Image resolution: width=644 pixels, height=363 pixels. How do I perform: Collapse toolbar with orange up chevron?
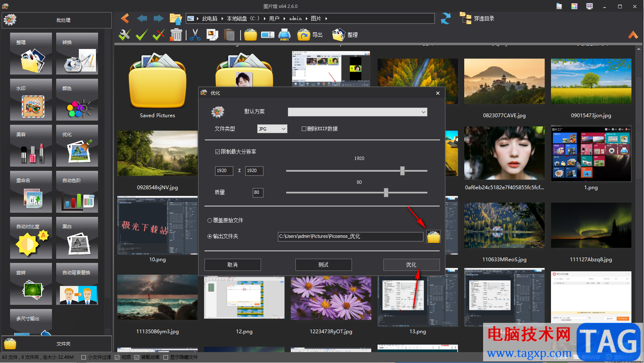[633, 35]
